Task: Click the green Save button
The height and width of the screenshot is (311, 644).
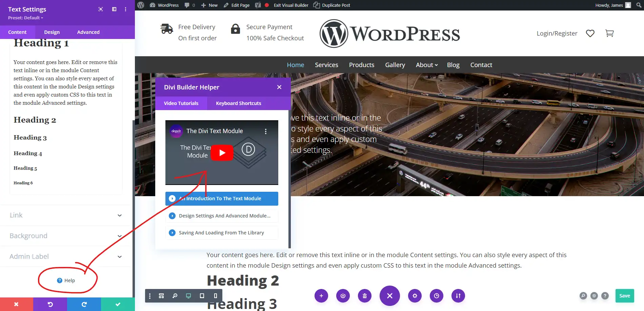Action: 624,296
